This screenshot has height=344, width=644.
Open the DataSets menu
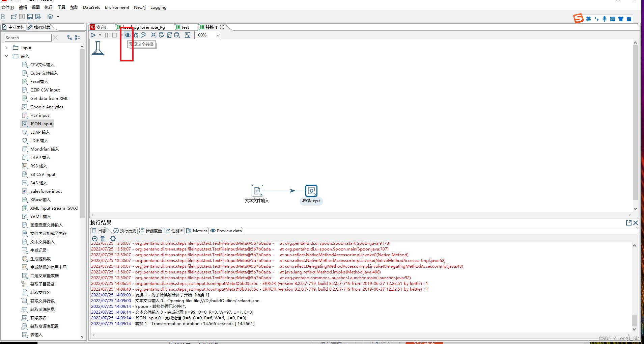91,7
